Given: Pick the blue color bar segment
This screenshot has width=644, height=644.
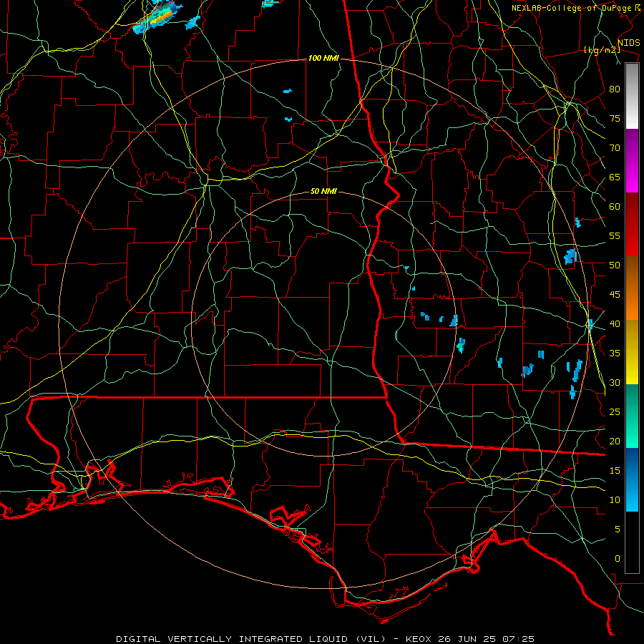Looking at the screenshot, I should (x=632, y=479).
